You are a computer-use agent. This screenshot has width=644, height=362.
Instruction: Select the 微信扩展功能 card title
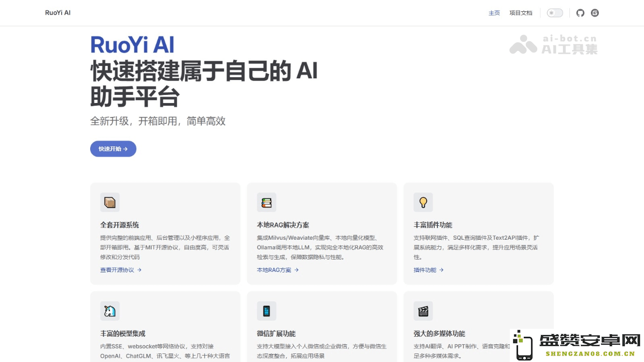click(276, 334)
